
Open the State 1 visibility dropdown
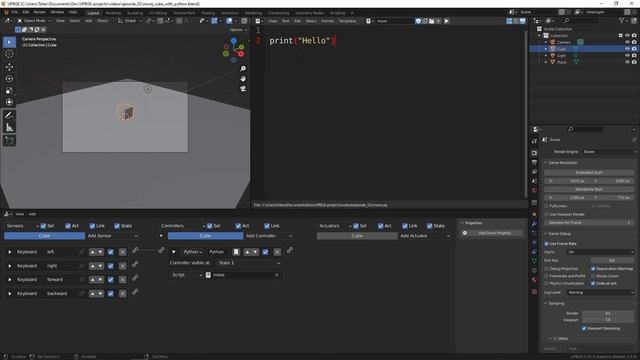coord(249,263)
